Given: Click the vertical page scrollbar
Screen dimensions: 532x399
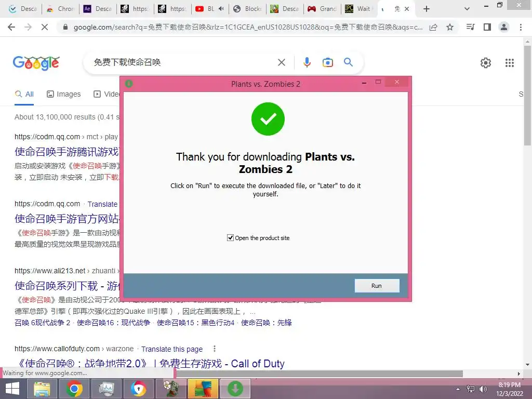Looking at the screenshot, I should click(x=527, y=95).
